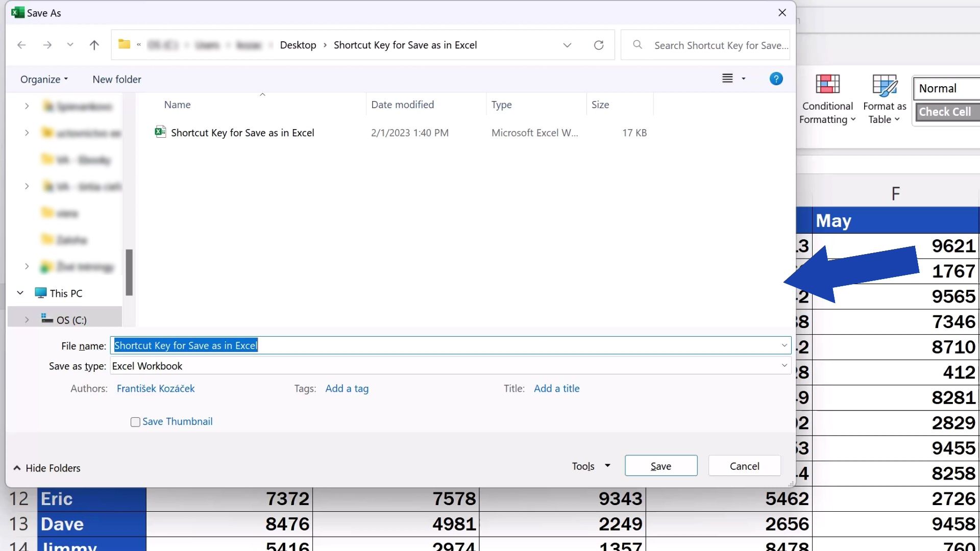980x551 pixels.
Task: Change the view layout icon
Action: pos(727,79)
